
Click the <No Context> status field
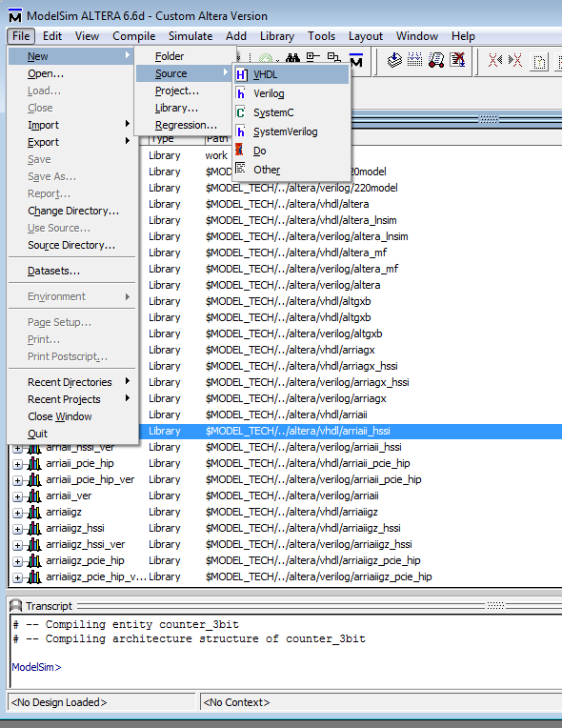coord(381,702)
